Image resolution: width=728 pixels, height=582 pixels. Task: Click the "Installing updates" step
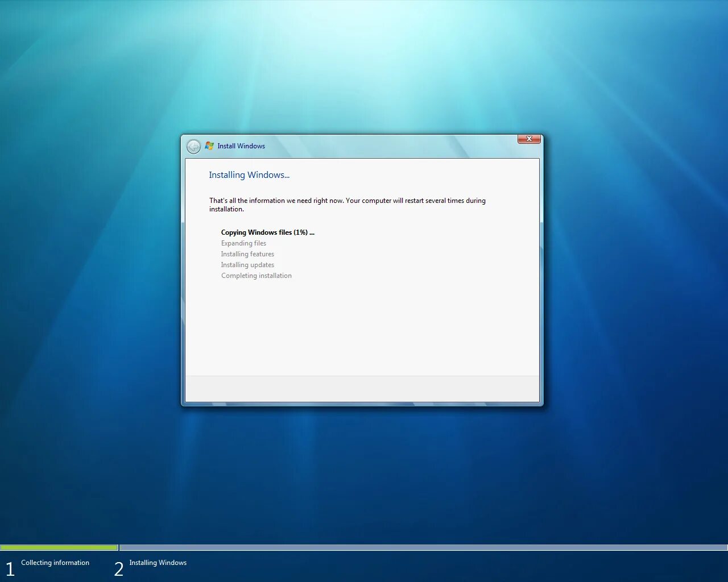(x=247, y=265)
